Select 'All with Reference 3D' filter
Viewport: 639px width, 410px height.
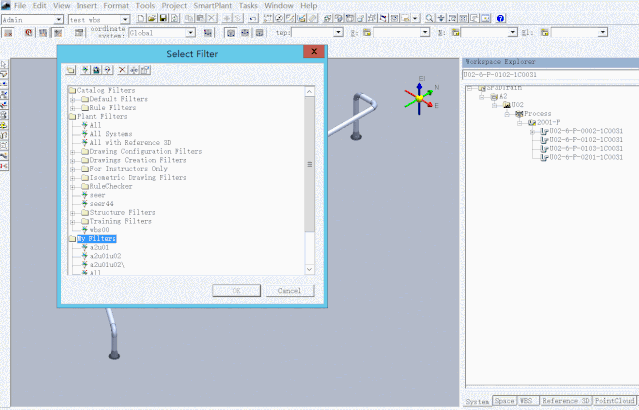(130, 143)
